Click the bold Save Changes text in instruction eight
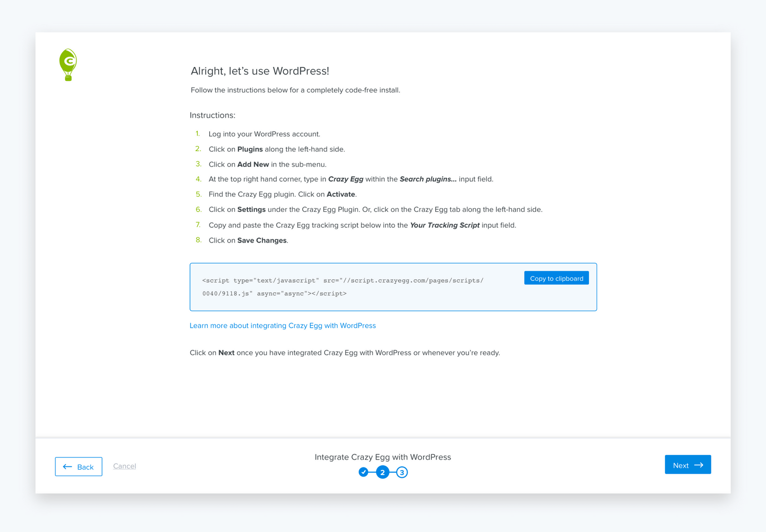The width and height of the screenshot is (766, 532). 262,240
